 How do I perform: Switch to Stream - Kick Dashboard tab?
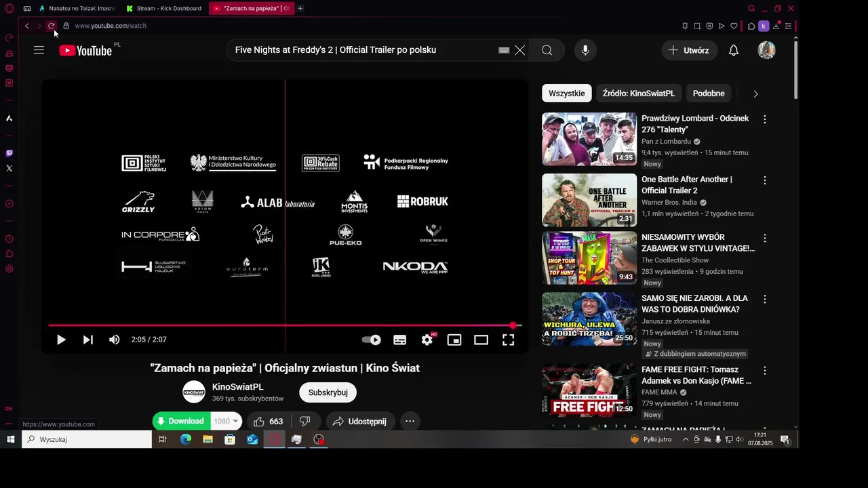pyautogui.click(x=164, y=8)
